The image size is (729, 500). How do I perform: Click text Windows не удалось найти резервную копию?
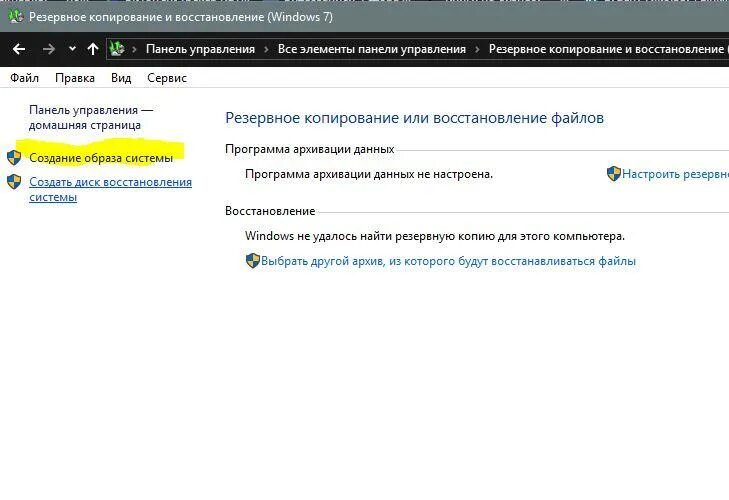435,236
